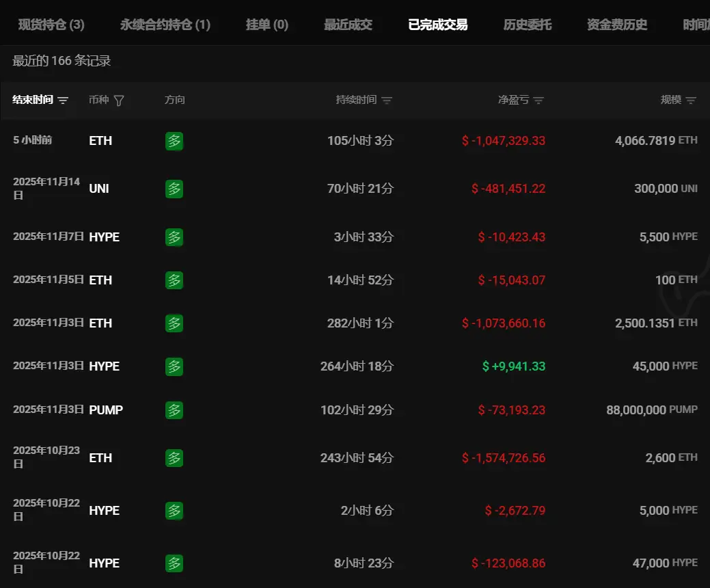
Task: Sort by 规模 using its sort icon
Action: tap(691, 100)
